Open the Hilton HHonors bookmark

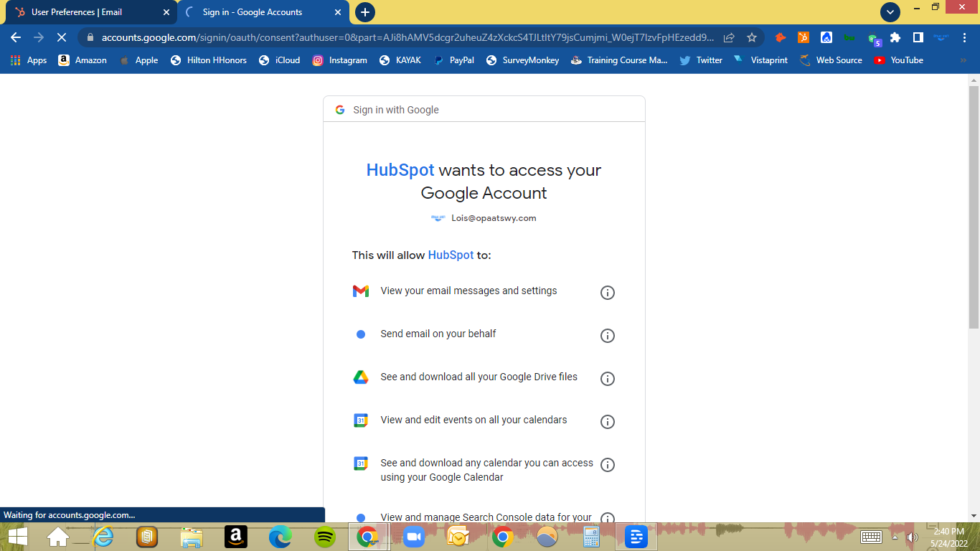click(208, 60)
